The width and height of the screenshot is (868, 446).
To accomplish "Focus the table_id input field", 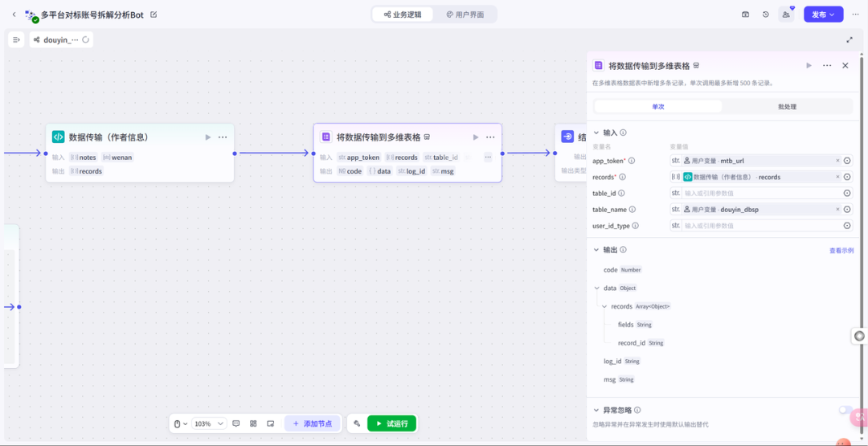I will pyautogui.click(x=762, y=193).
